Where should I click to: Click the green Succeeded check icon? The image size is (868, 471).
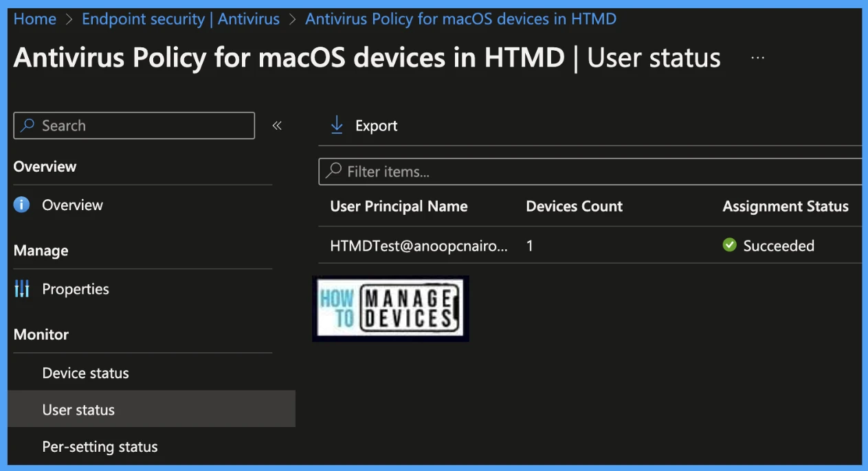pos(730,245)
